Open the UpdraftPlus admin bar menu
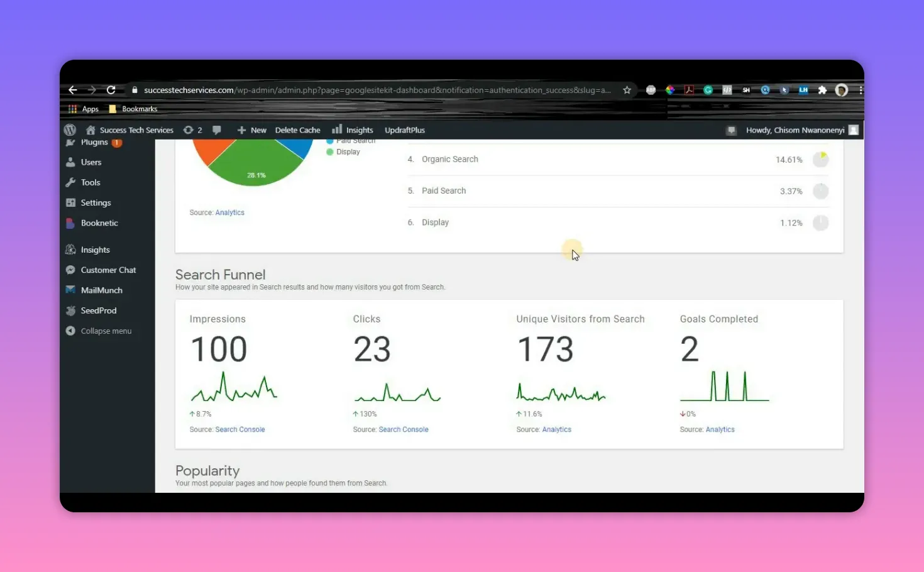Screen dimensions: 924x572 click(x=404, y=129)
